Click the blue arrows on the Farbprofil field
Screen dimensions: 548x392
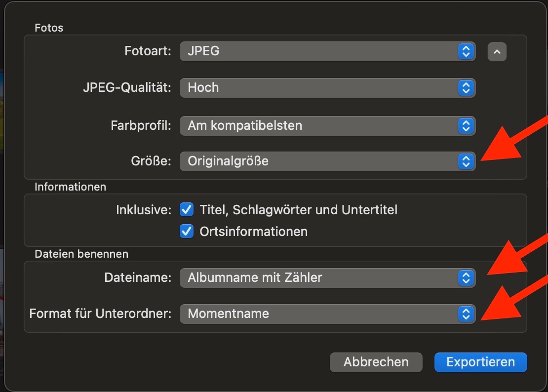coord(466,125)
